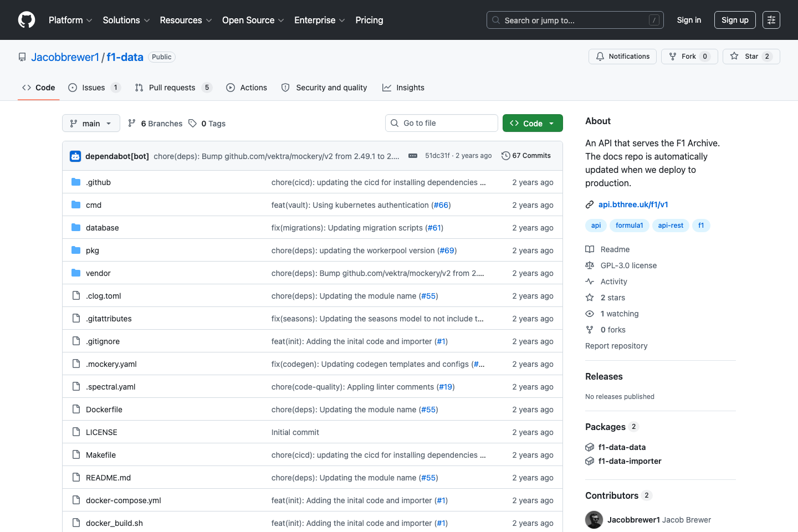Image resolution: width=798 pixels, height=532 pixels.
Task: Open the main branch dropdown
Action: [90, 123]
